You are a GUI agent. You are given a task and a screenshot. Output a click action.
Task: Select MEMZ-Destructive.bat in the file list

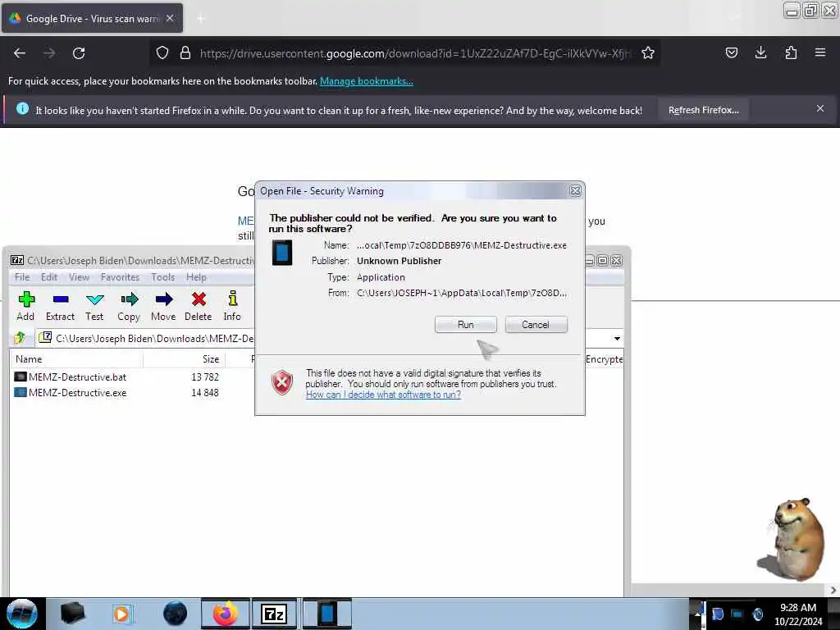pos(77,377)
